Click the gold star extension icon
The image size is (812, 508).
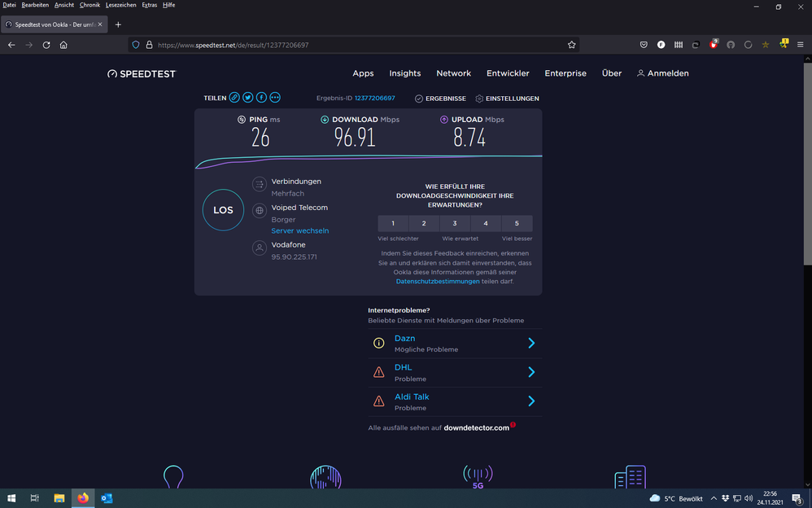pyautogui.click(x=766, y=45)
